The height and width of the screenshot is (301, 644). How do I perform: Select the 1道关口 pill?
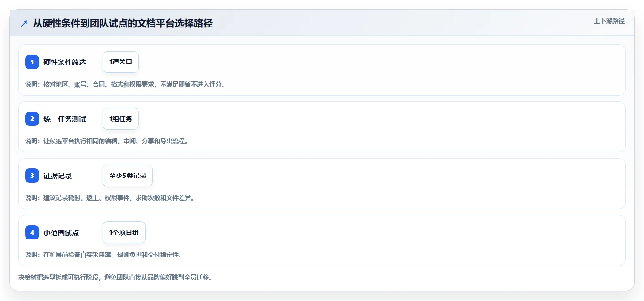(x=120, y=62)
